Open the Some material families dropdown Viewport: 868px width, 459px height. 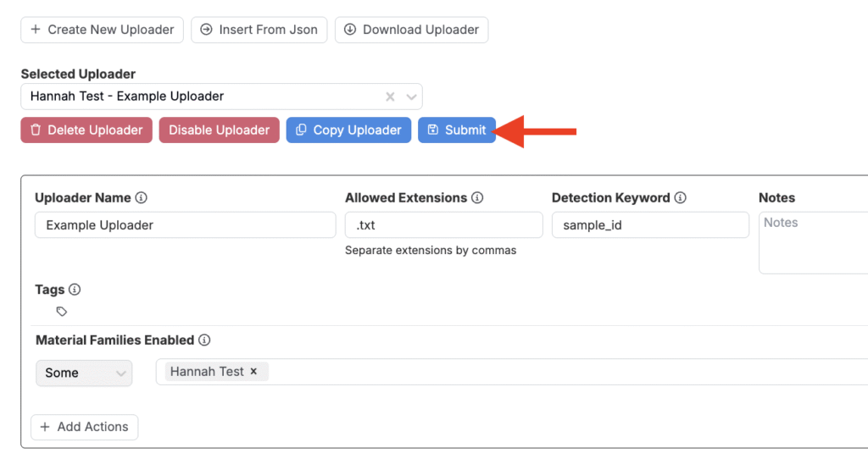(x=84, y=373)
